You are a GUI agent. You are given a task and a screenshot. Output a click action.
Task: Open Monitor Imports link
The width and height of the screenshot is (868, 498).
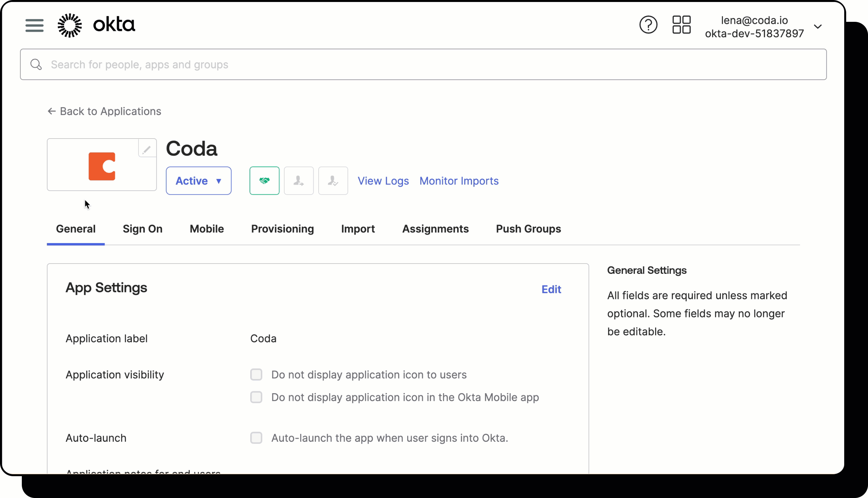[x=459, y=181]
